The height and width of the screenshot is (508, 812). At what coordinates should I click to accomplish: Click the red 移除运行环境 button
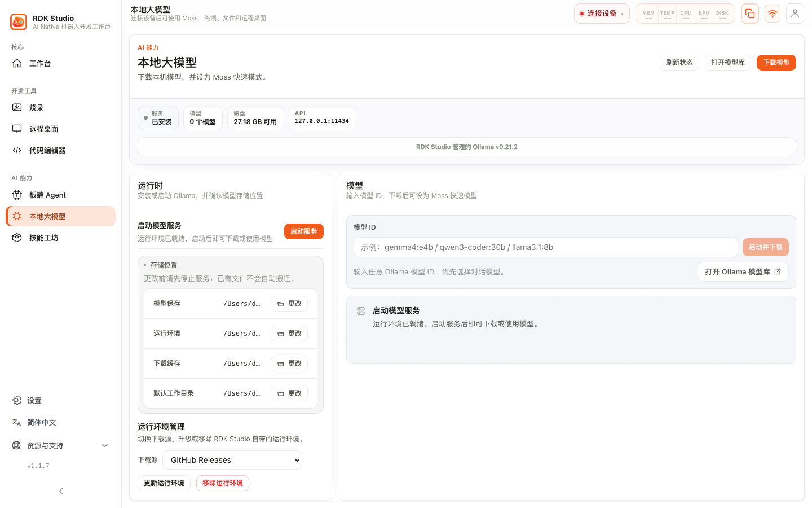click(223, 483)
